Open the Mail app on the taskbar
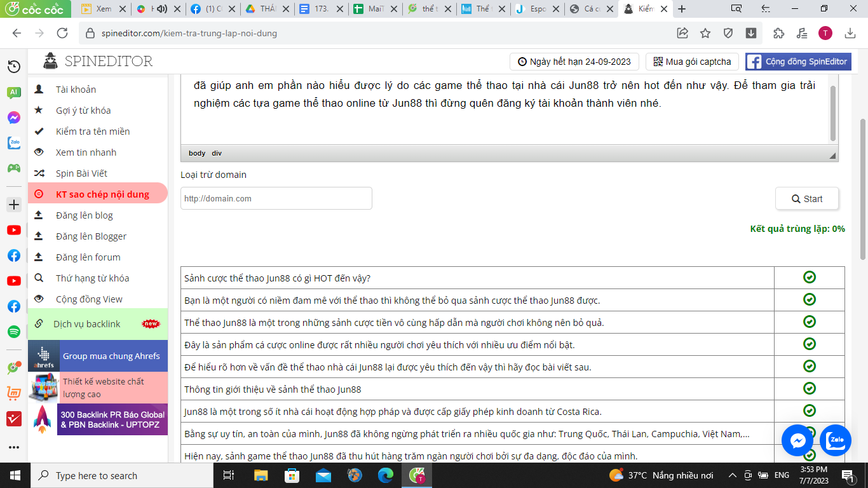The height and width of the screenshot is (488, 868). point(323,475)
